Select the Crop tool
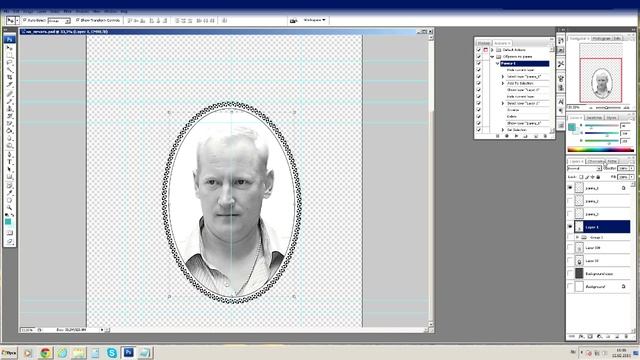Viewport: 640px width, 360px height. pyautogui.click(x=10, y=77)
